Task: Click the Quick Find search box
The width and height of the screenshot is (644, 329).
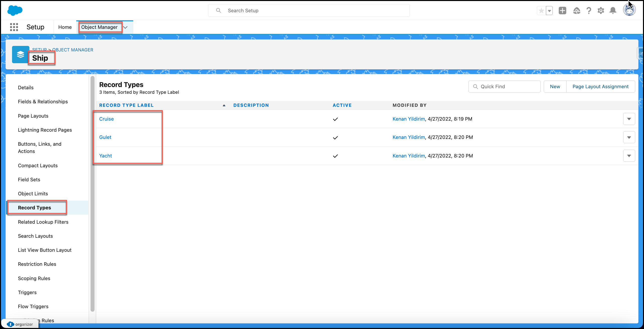Action: (504, 87)
